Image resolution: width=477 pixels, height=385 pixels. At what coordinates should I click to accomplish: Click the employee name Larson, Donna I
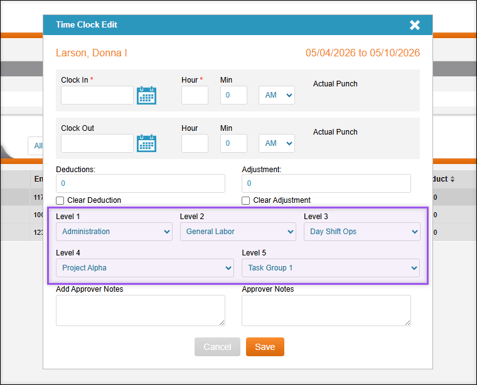click(91, 53)
